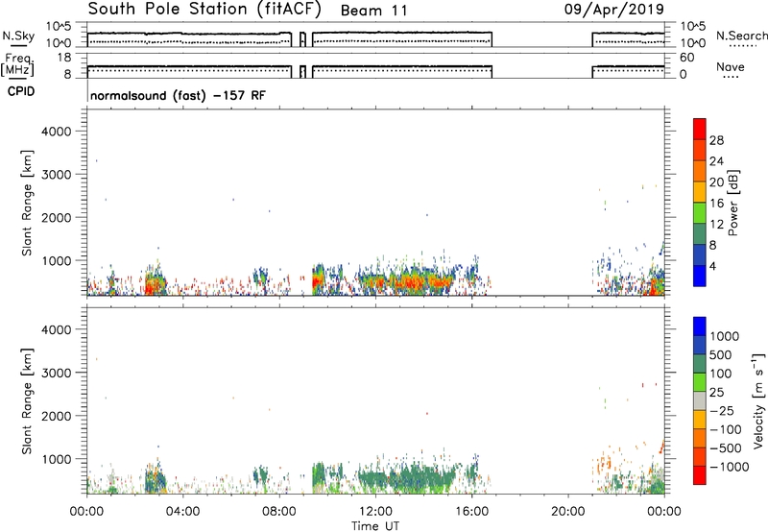768x532 pixels.
Task: Click the 'Power [dB]' colorbar label
Action: click(x=732, y=203)
